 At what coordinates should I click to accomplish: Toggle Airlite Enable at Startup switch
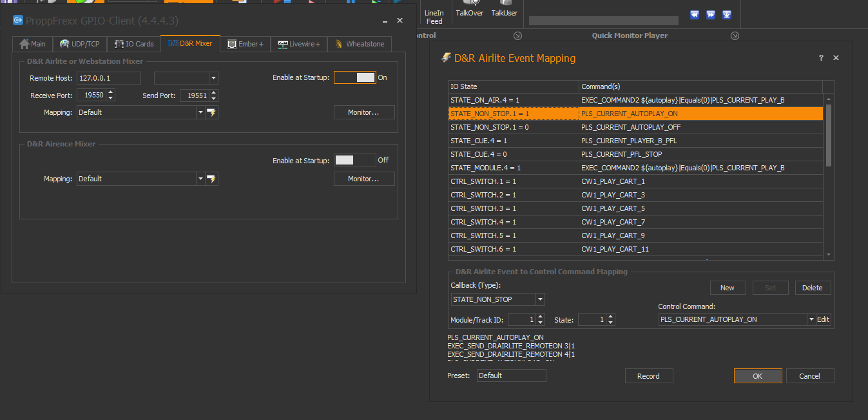pos(354,77)
